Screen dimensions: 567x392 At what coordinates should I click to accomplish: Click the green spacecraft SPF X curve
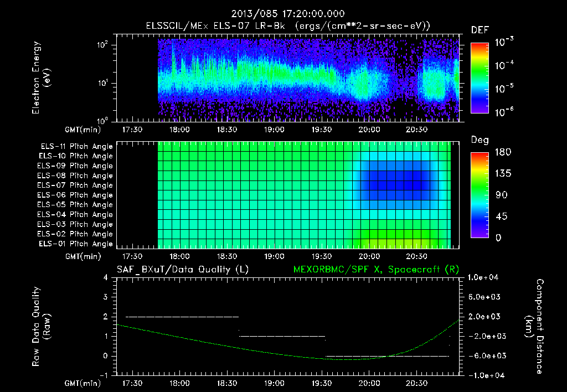287,340
